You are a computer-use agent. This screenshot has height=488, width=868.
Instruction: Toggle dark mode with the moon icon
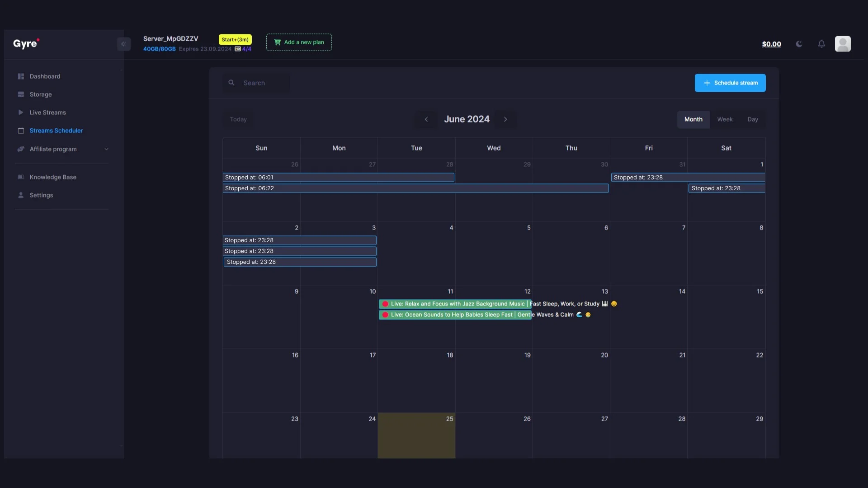click(799, 44)
